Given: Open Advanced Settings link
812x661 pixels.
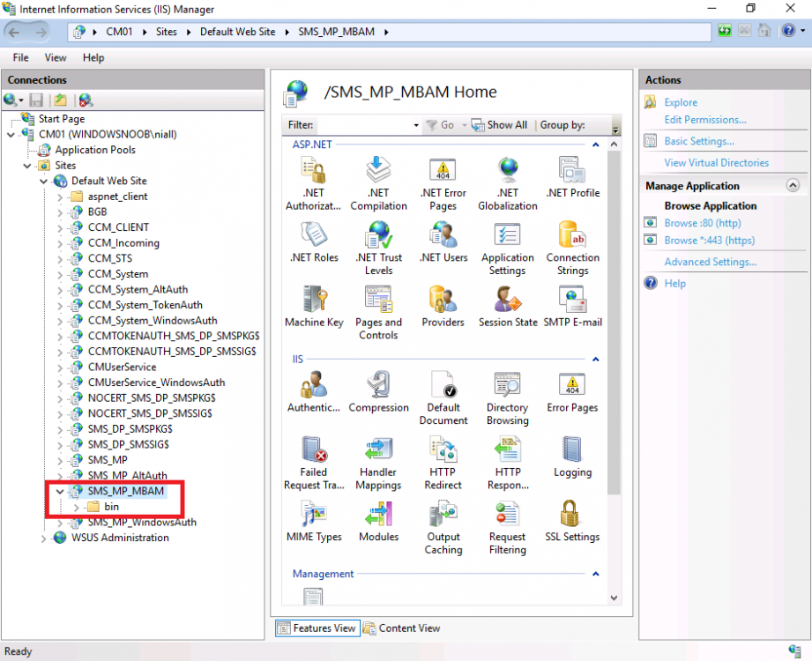Looking at the screenshot, I should pos(710,262).
